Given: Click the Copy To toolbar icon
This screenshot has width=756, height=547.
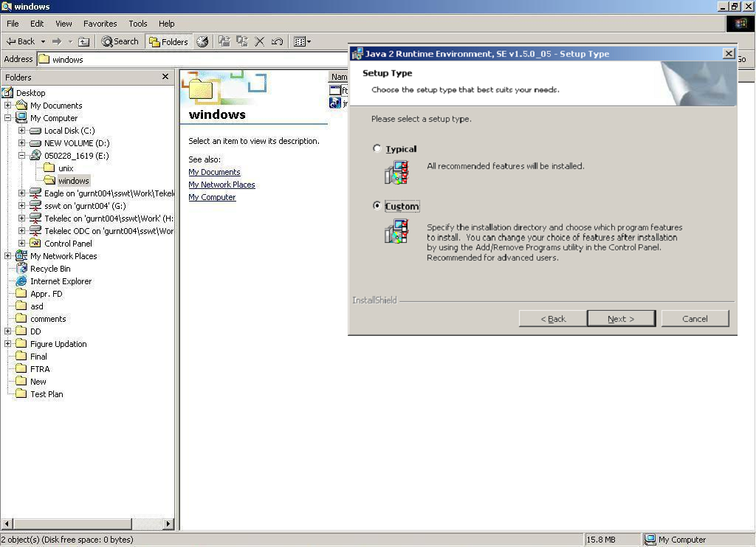Looking at the screenshot, I should (242, 41).
